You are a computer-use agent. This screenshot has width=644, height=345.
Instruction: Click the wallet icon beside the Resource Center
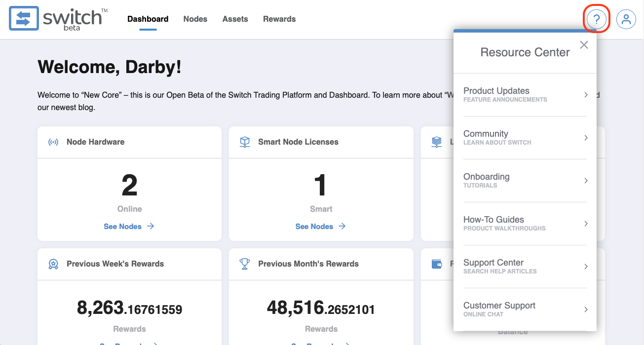coord(437,264)
